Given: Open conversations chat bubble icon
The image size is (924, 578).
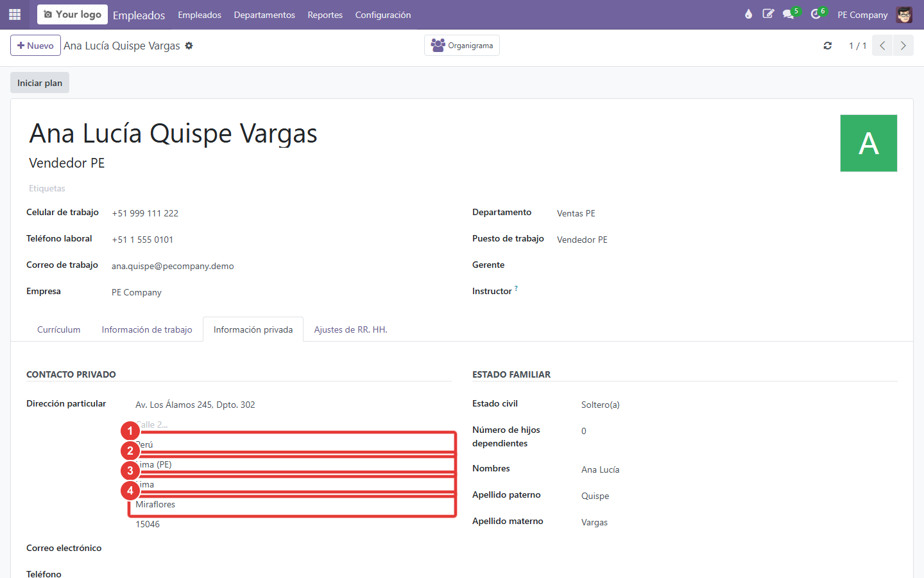Looking at the screenshot, I should point(789,14).
